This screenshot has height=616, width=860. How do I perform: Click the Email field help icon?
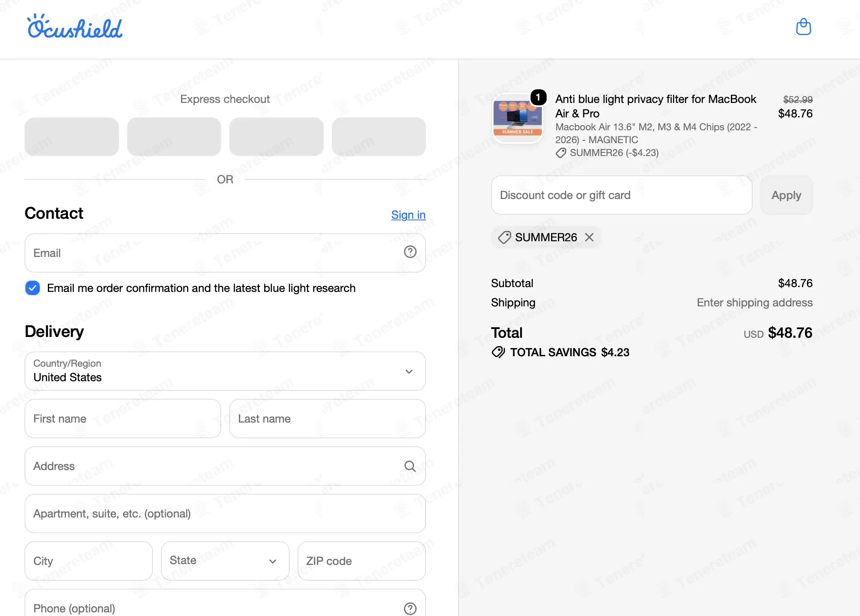(x=410, y=252)
